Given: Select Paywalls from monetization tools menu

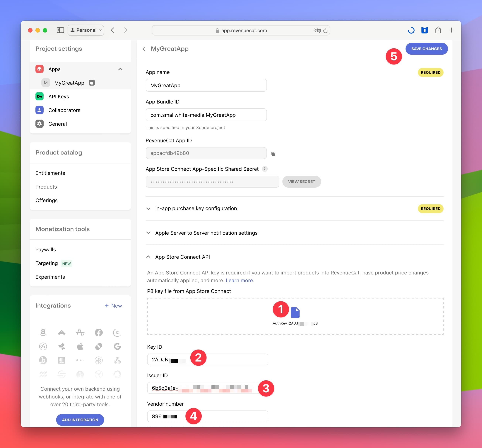Looking at the screenshot, I should [x=45, y=249].
